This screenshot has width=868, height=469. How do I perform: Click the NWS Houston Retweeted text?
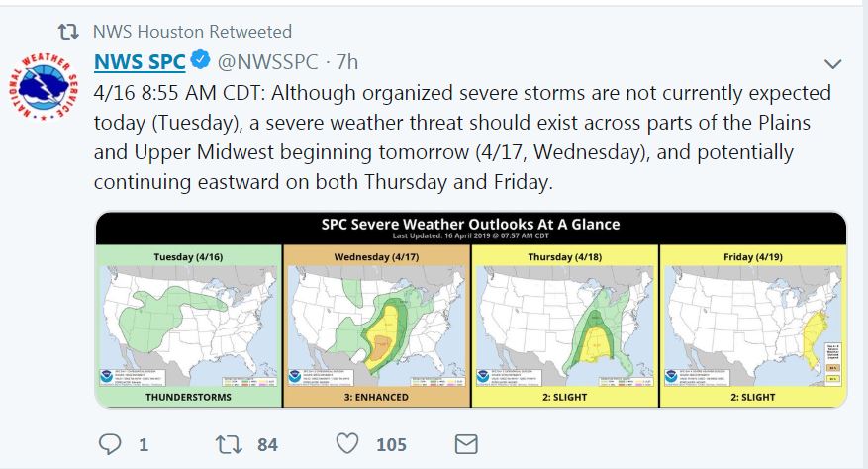(x=192, y=32)
